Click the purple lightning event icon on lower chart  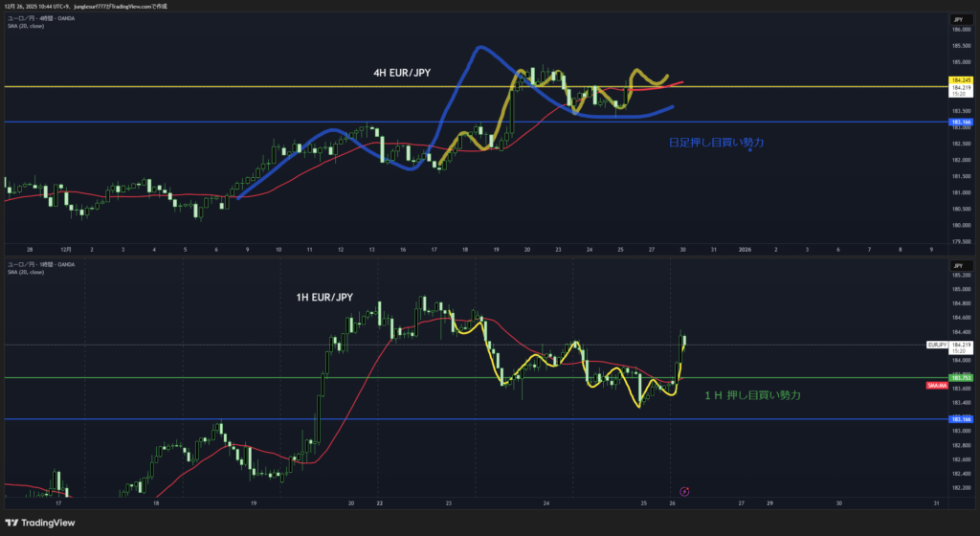coord(683,490)
